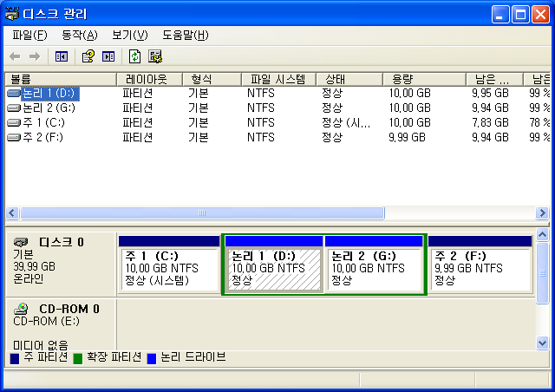Screen dimensions: 555x392
Task: Click the CD-ROM 0 label panel
Action: (61, 324)
